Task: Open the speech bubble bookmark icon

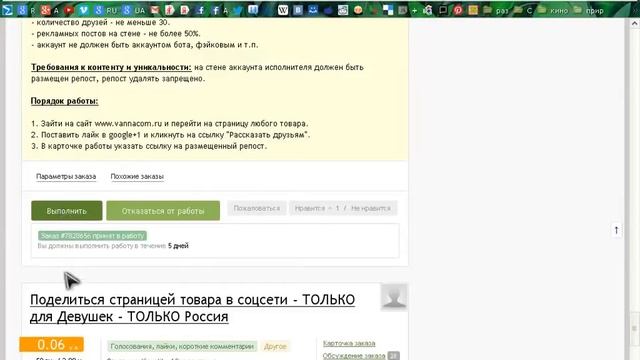Action: (x=442, y=10)
